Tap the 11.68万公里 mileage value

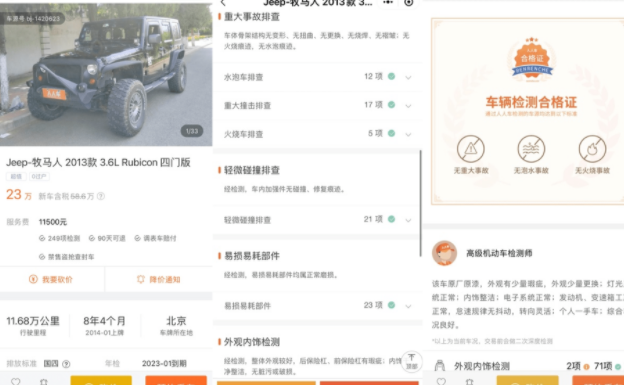click(33, 321)
